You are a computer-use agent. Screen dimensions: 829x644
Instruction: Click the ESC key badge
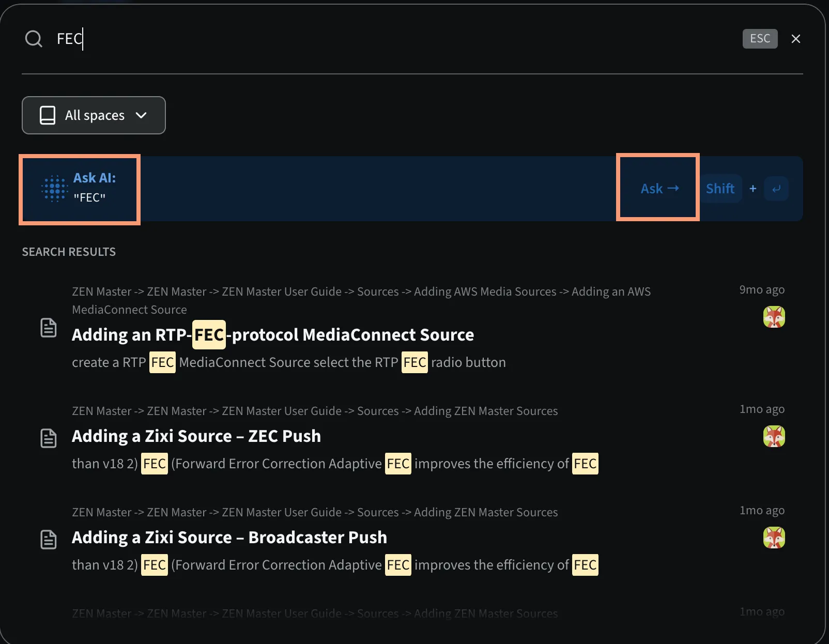[x=760, y=39]
